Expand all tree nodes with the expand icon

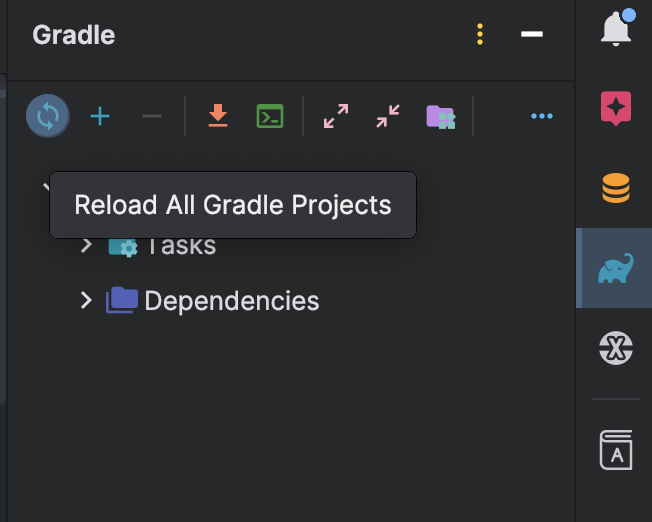point(336,116)
